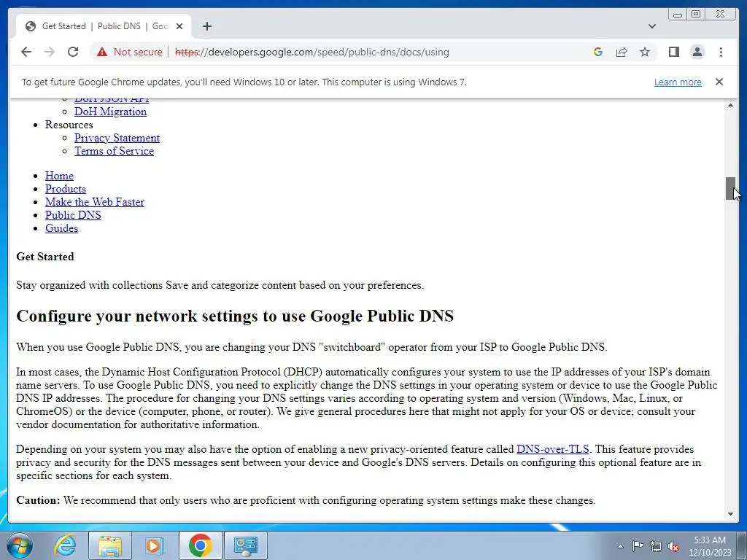The image size is (747, 560).
Task: Select the Get Started Public DNS tab
Action: 104,26
